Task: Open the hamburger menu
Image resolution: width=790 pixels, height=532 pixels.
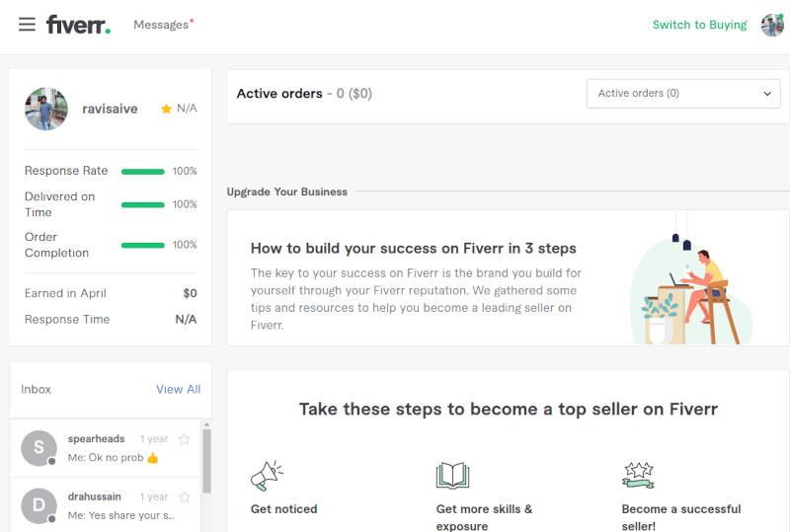Action: coord(28,24)
